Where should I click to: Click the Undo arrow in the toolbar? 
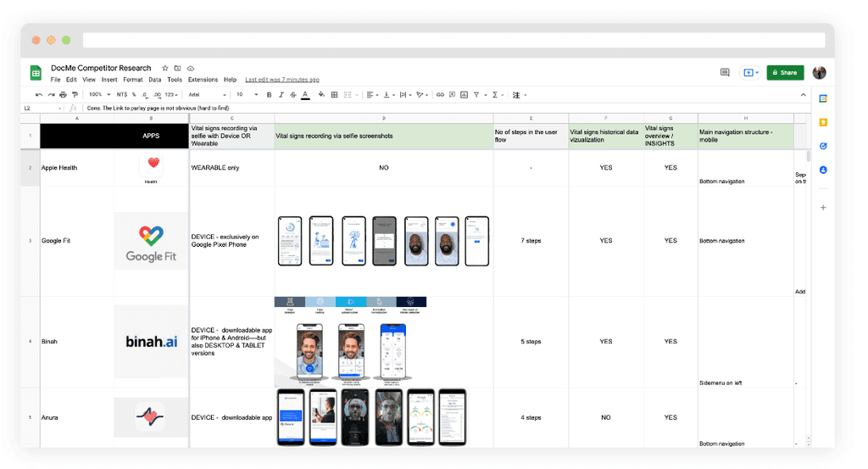click(x=38, y=95)
